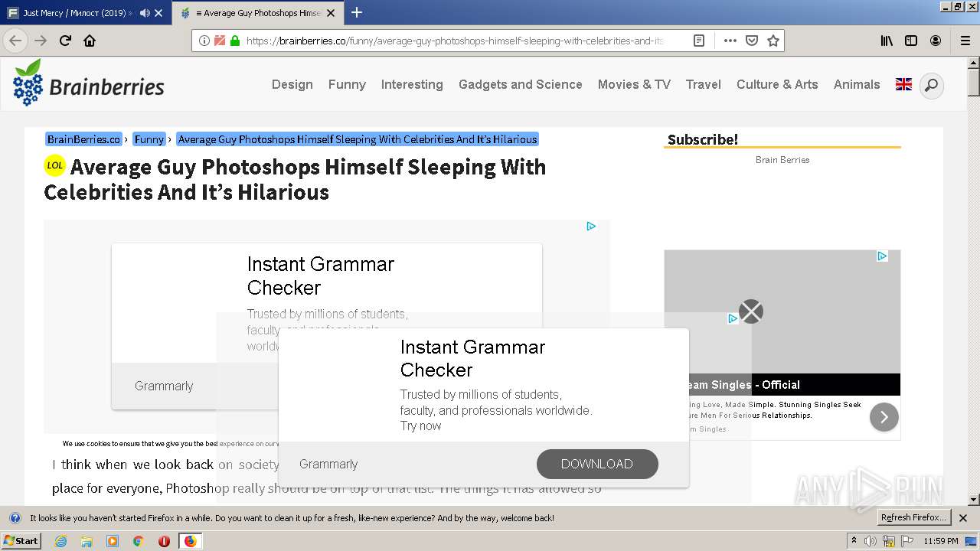Open Firefox account icon
This screenshot has width=980, height=551.
[x=936, y=41]
